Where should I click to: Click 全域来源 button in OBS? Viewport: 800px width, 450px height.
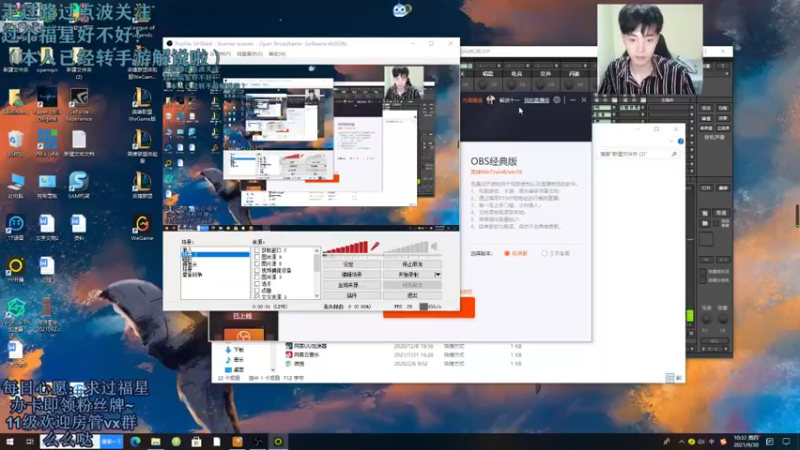352,285
